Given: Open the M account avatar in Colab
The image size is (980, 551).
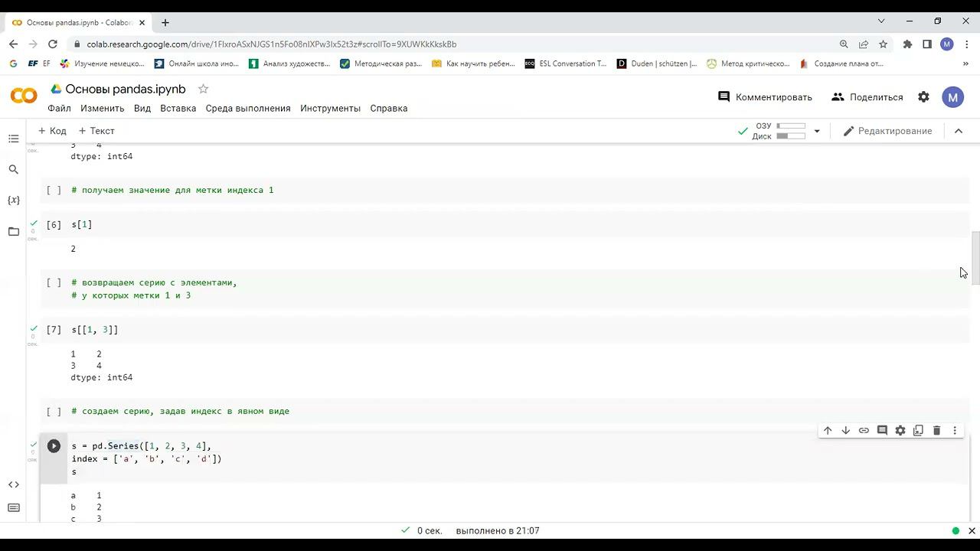Looking at the screenshot, I should pyautogui.click(x=952, y=97).
